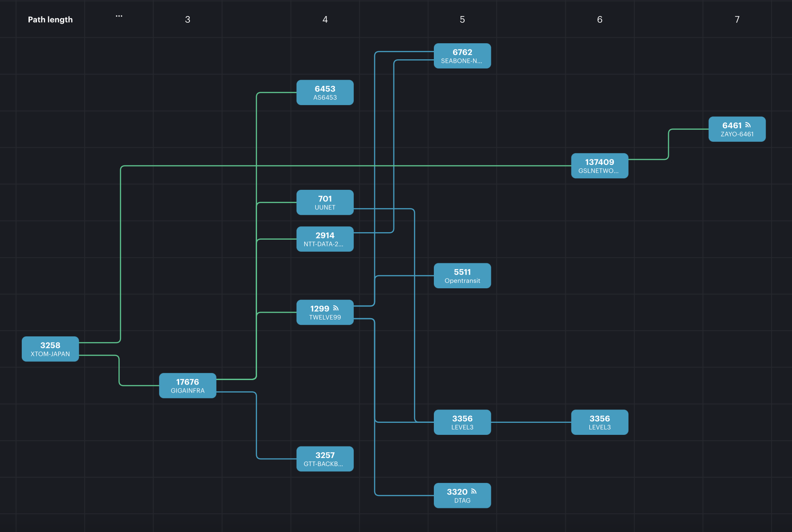This screenshot has height=532, width=792.
Task: Open the 701 UUNET node
Action: [x=325, y=203]
